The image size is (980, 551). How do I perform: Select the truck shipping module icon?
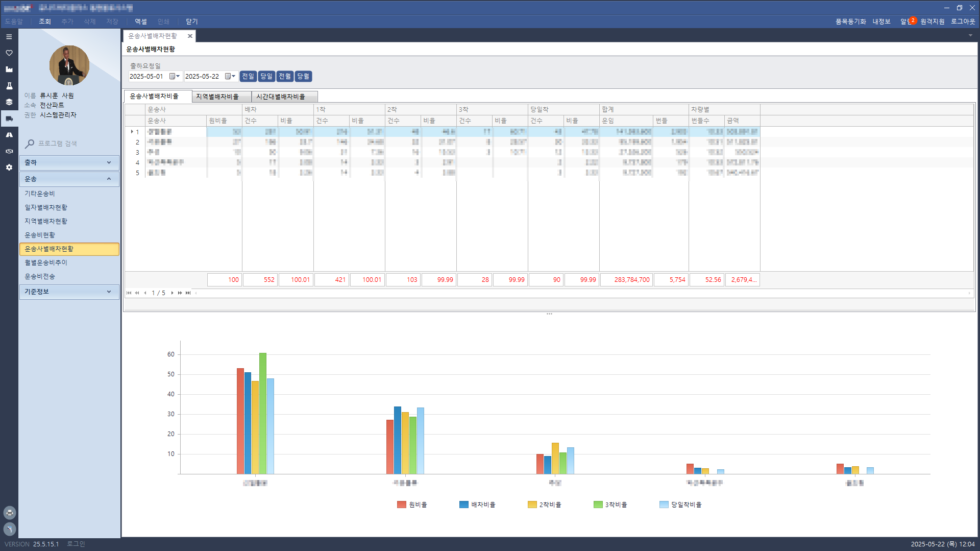pos(9,118)
